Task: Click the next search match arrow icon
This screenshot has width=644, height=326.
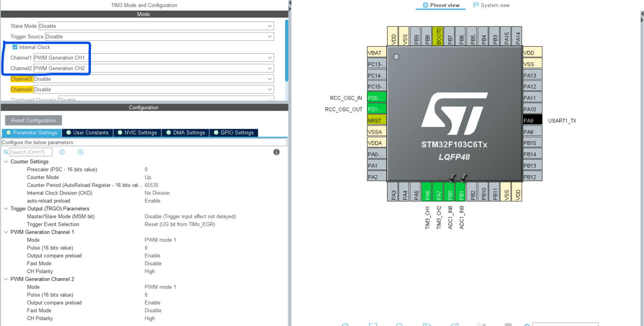Action: click(x=80, y=152)
